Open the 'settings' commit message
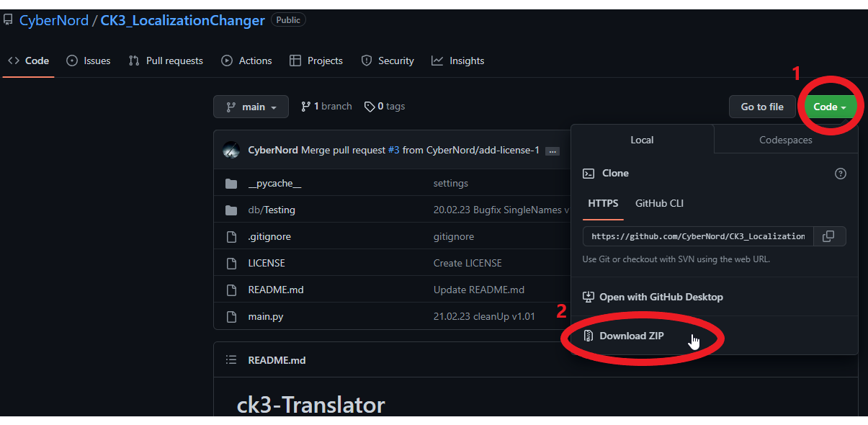The height and width of the screenshot is (425, 868). point(451,184)
